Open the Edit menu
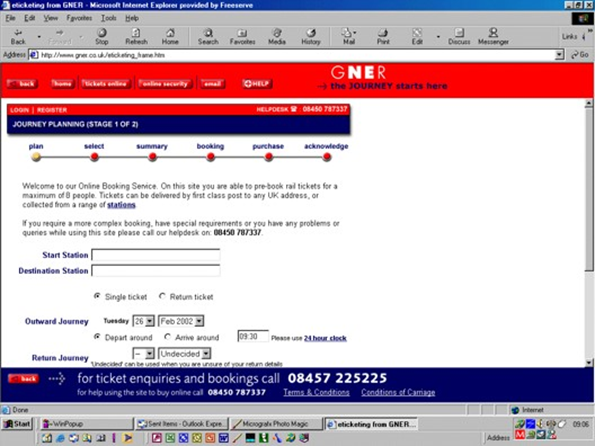The image size is (595, 446). pos(30,18)
